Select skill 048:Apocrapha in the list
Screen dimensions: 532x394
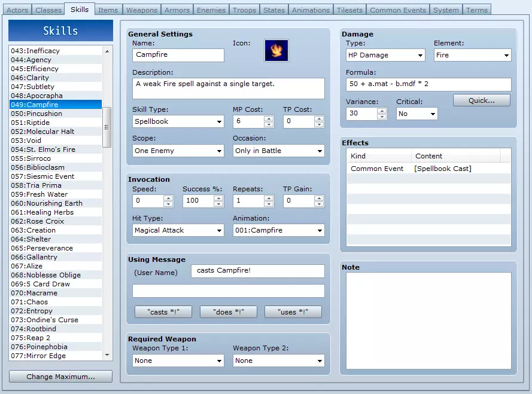56,96
